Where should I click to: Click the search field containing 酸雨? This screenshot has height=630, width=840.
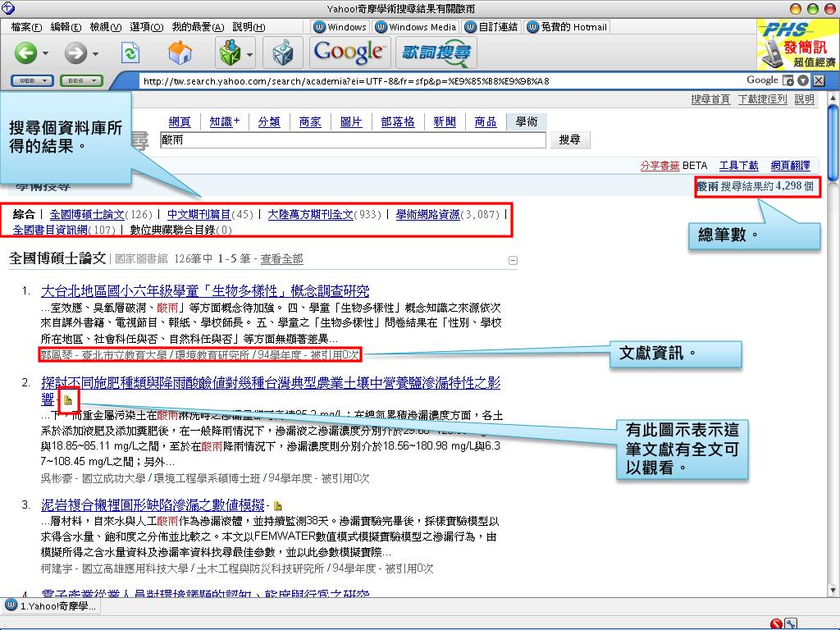353,139
